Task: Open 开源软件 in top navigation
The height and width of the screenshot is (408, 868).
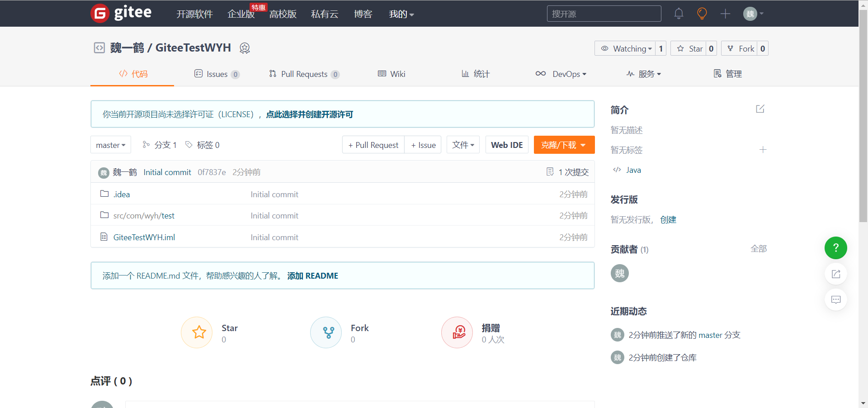Action: [194, 14]
